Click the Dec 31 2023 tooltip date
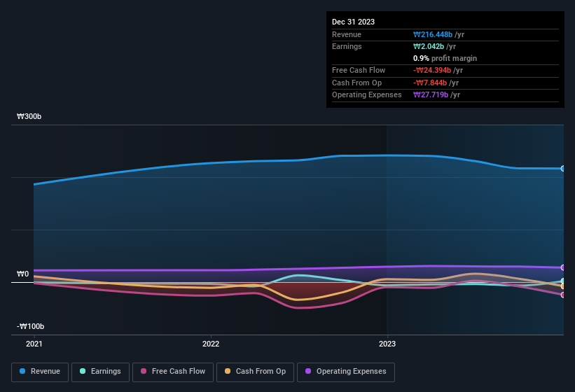Screen dimensions: 575x392 tap(353, 22)
